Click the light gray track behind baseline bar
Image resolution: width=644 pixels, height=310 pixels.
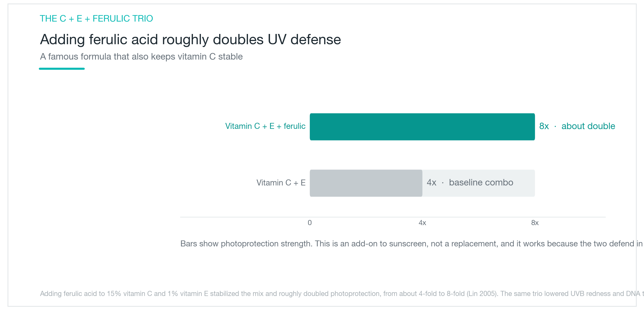tap(478, 183)
